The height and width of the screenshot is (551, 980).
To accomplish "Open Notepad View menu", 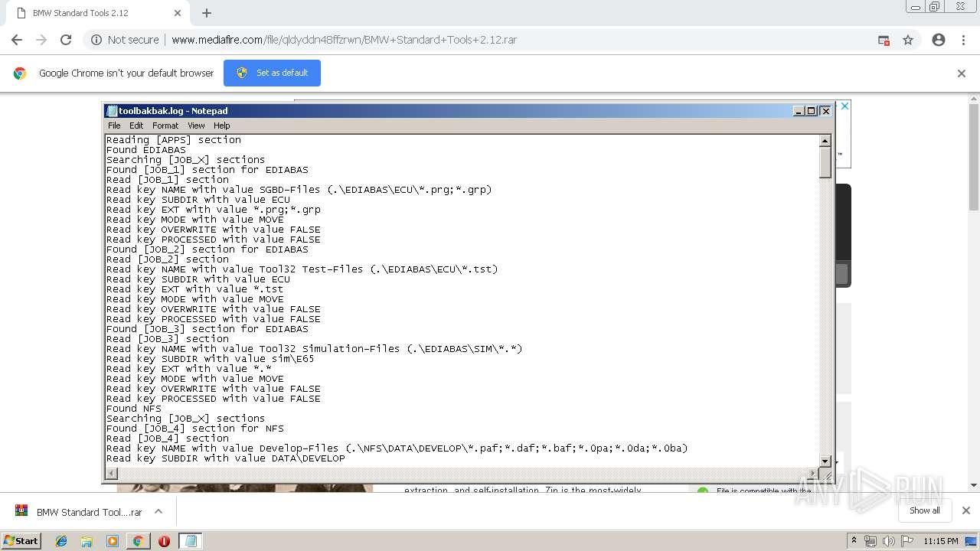I will 196,126.
